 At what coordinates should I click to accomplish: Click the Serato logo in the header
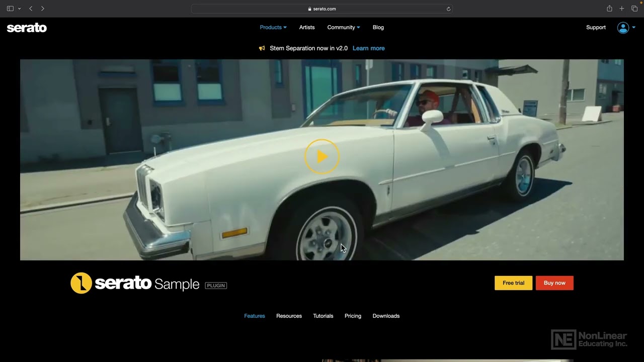coord(27,28)
